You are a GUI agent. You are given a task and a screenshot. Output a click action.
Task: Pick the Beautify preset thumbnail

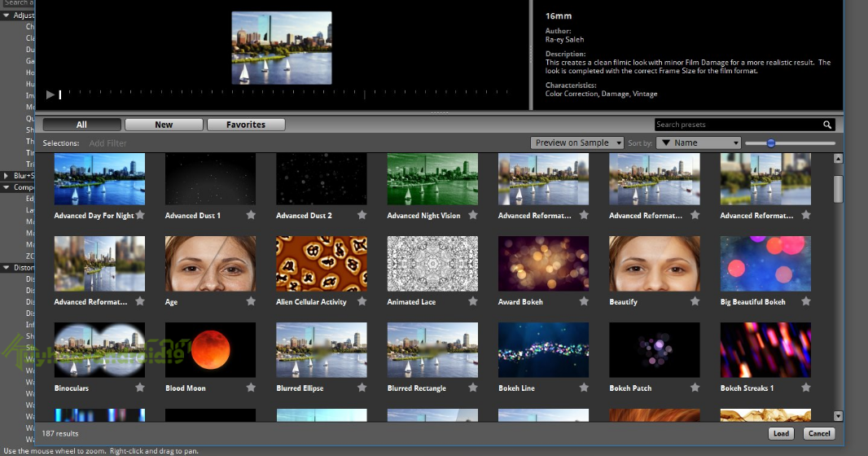[x=655, y=263]
